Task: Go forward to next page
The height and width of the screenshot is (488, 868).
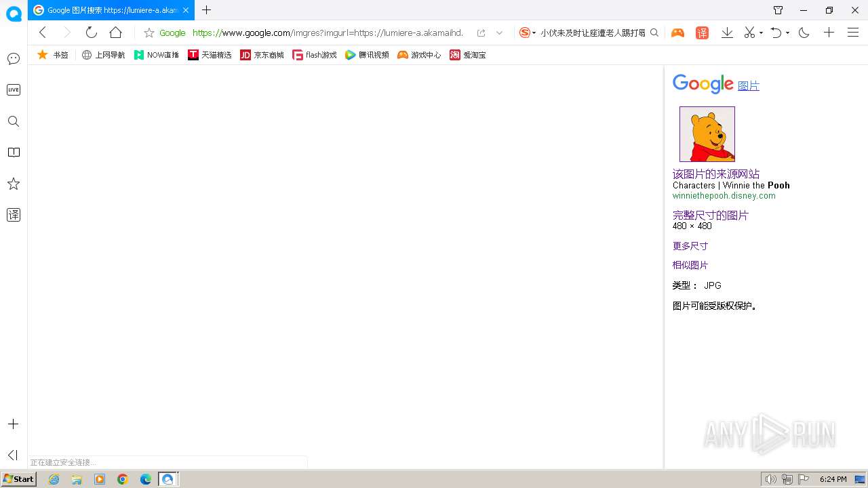Action: (x=66, y=33)
